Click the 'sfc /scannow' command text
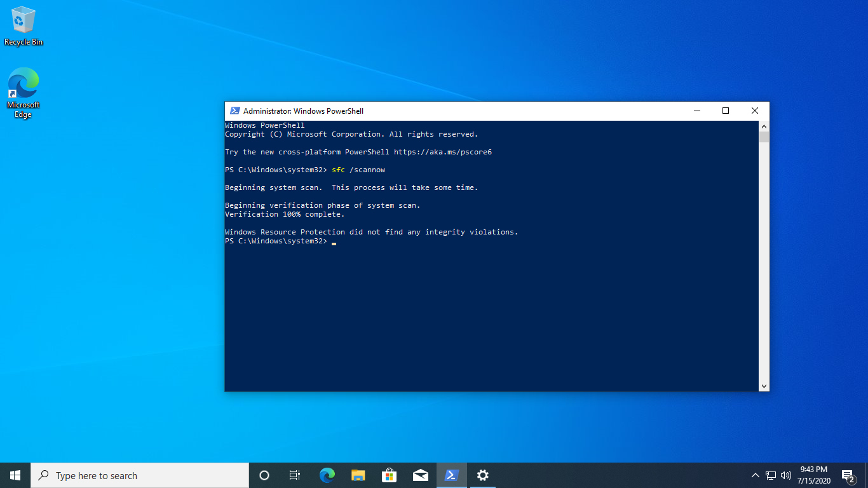Screen dimensions: 868x488 pyautogui.click(x=358, y=170)
